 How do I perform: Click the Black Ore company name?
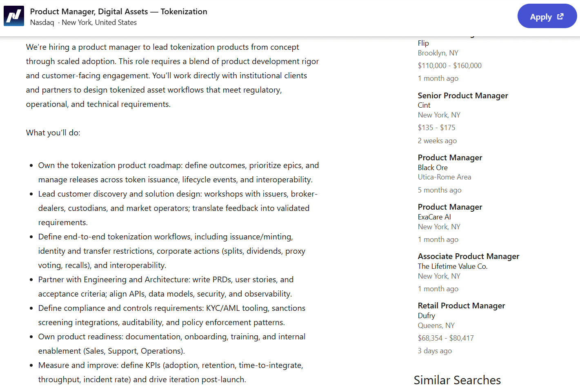point(433,168)
